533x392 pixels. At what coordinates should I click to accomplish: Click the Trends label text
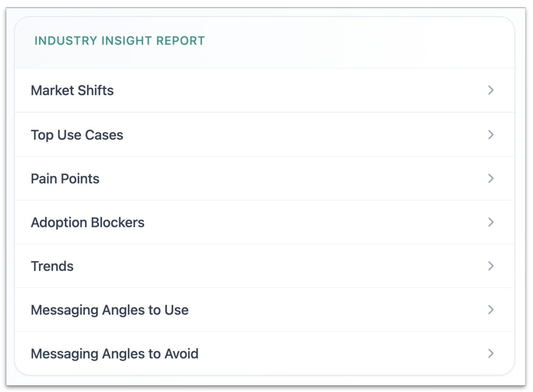coord(52,266)
